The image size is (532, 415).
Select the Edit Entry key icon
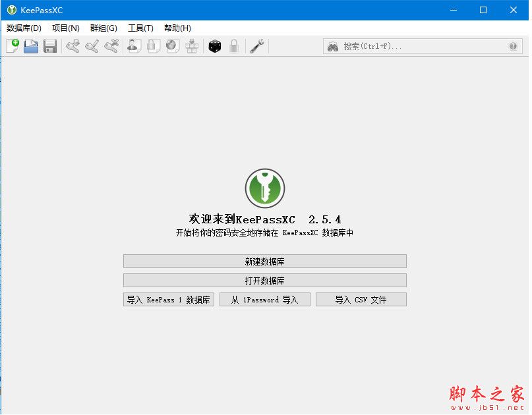92,46
